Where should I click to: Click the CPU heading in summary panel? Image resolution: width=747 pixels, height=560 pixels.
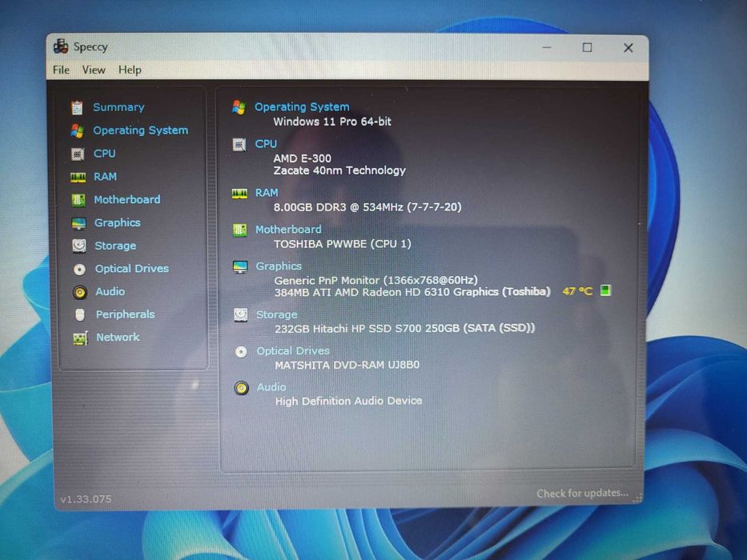266,144
